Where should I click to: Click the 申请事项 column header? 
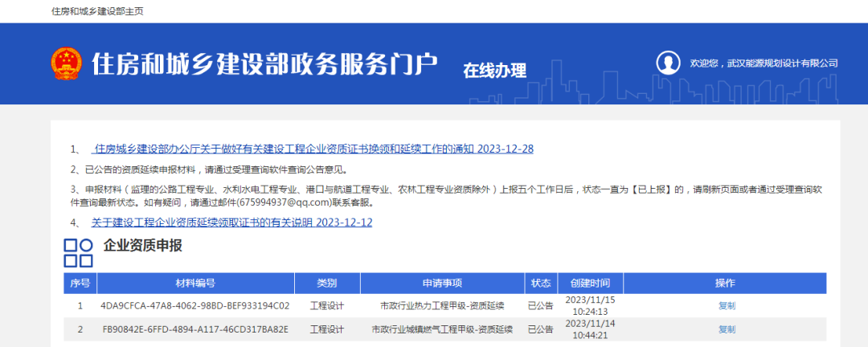(x=442, y=284)
